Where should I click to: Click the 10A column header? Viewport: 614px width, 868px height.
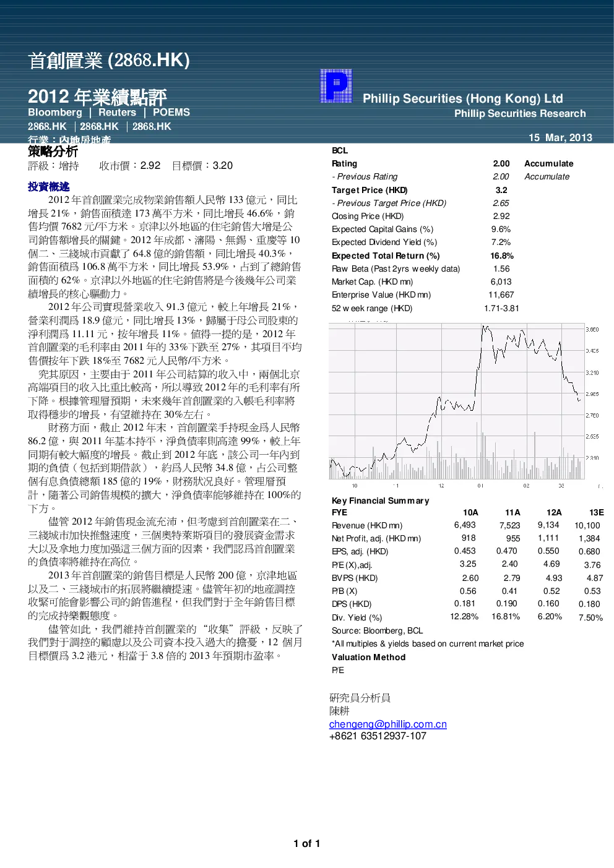pyautogui.click(x=471, y=513)
